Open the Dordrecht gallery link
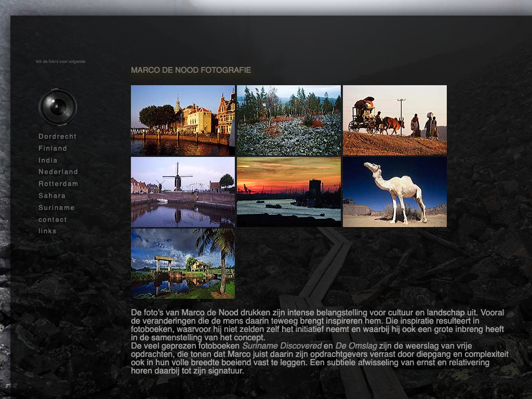The image size is (532, 399). (57, 137)
